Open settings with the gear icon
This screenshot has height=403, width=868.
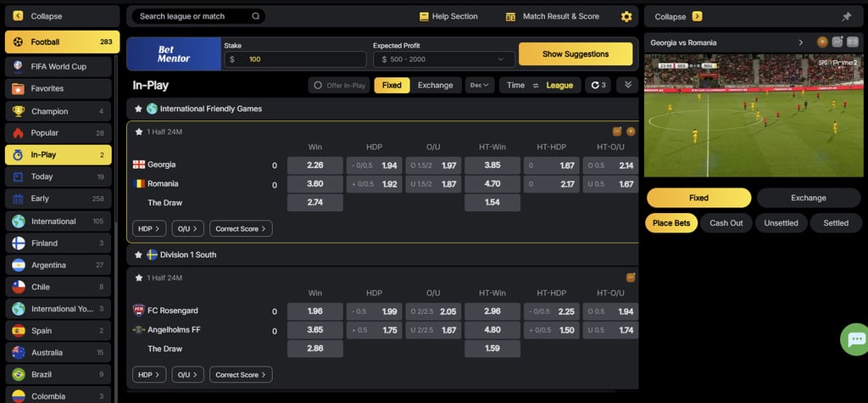[626, 17]
